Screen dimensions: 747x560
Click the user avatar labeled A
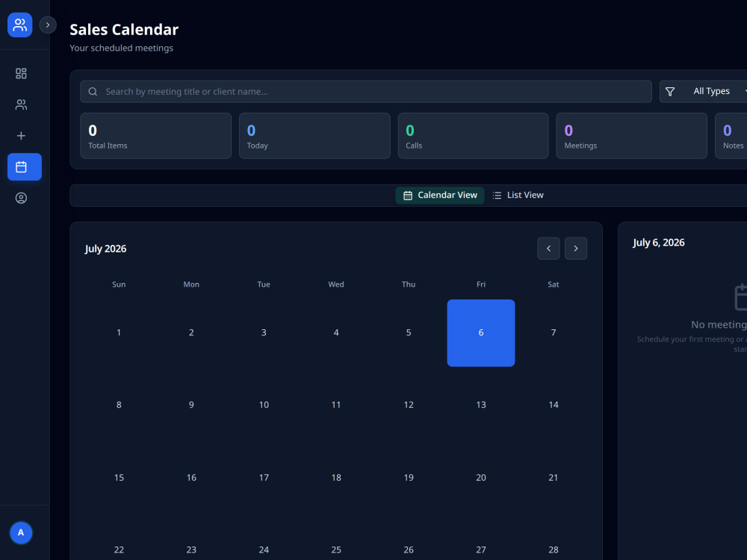[21, 532]
